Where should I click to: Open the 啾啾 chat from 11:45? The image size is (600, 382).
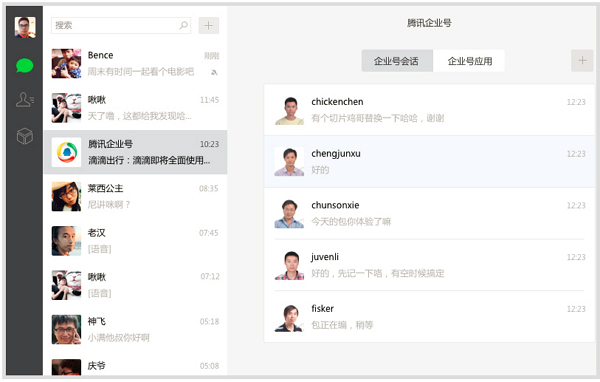135,108
